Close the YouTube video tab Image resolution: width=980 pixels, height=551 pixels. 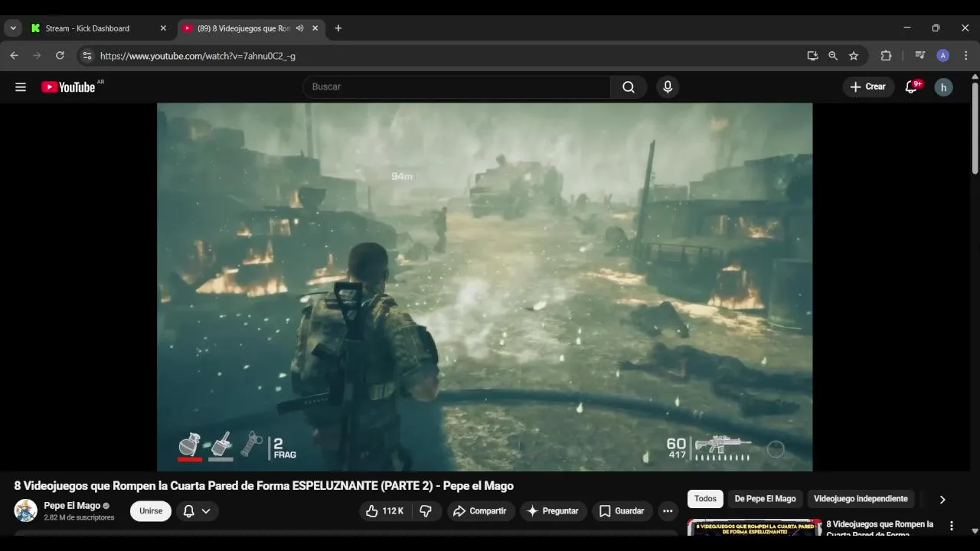click(x=315, y=28)
